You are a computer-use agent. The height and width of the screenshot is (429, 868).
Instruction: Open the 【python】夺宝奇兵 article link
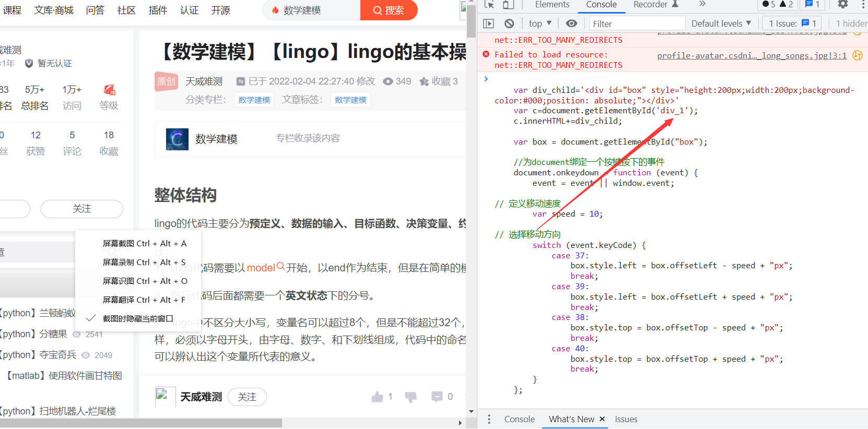click(38, 355)
